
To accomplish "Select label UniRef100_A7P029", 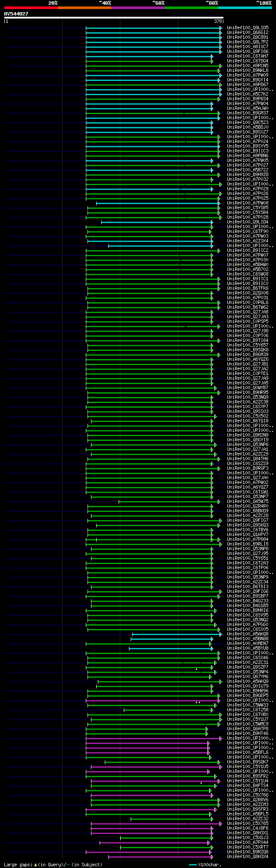I will pos(248,189).
